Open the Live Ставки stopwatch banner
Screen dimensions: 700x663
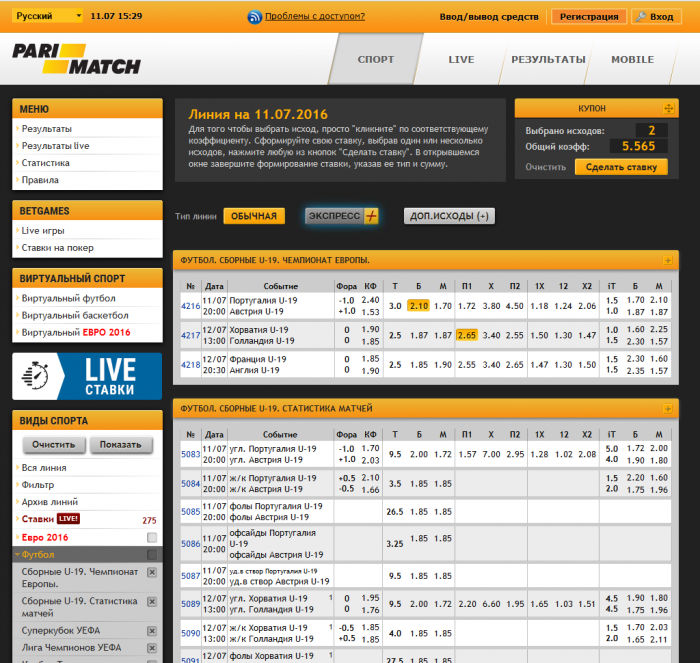(x=87, y=376)
